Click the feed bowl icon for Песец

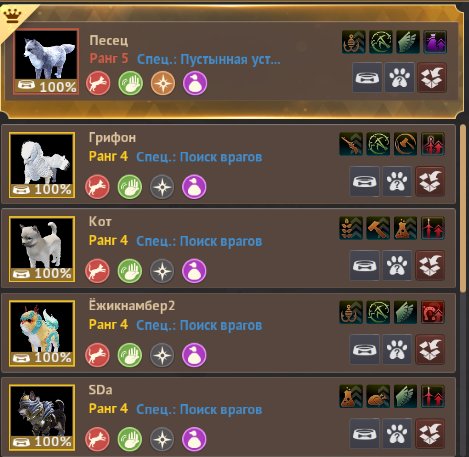[367, 78]
